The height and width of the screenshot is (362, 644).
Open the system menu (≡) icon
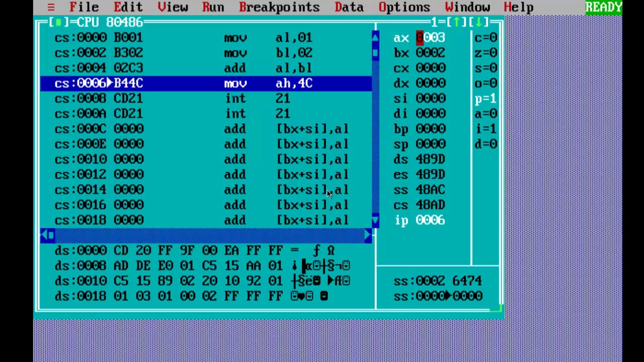pyautogui.click(x=51, y=7)
